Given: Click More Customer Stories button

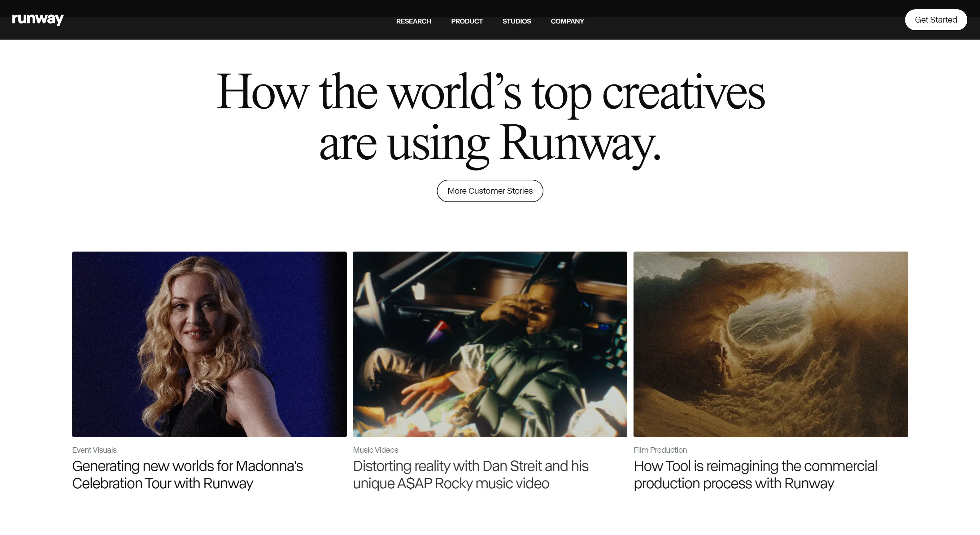Looking at the screenshot, I should pyautogui.click(x=490, y=190).
